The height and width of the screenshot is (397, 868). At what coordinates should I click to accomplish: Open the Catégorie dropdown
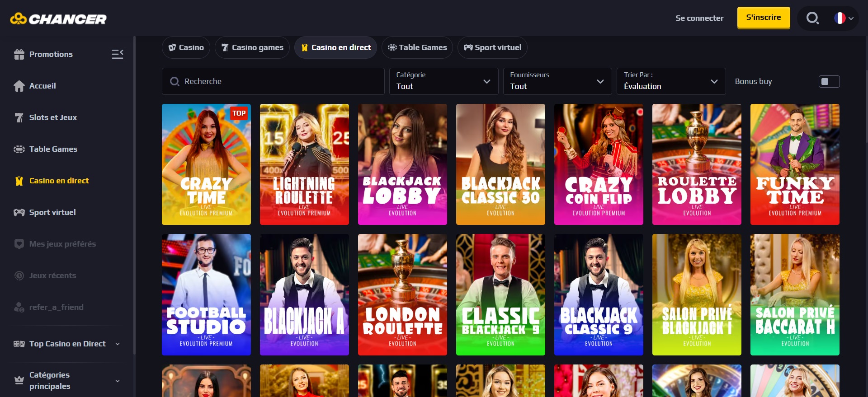coord(443,81)
